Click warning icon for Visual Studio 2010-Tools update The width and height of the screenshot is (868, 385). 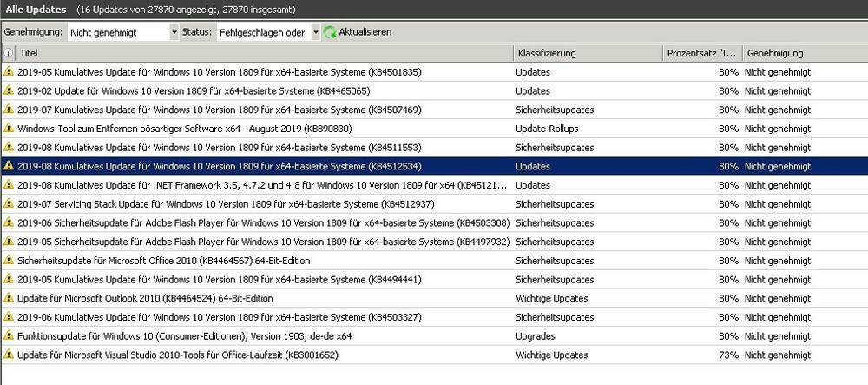pos(9,355)
